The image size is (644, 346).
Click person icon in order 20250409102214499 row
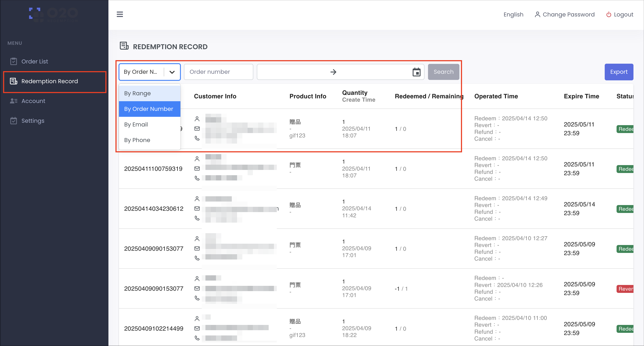coord(197,318)
